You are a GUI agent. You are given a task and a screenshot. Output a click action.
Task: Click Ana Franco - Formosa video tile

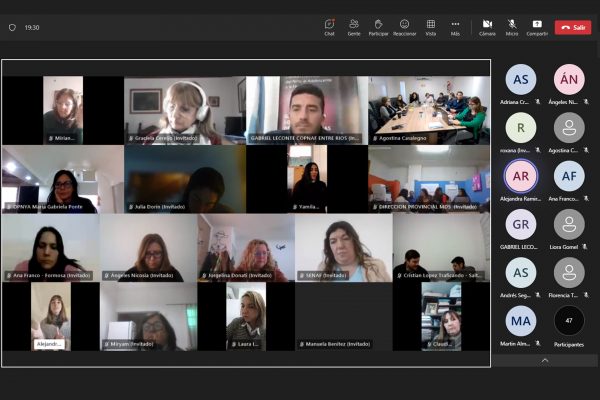(x=50, y=248)
